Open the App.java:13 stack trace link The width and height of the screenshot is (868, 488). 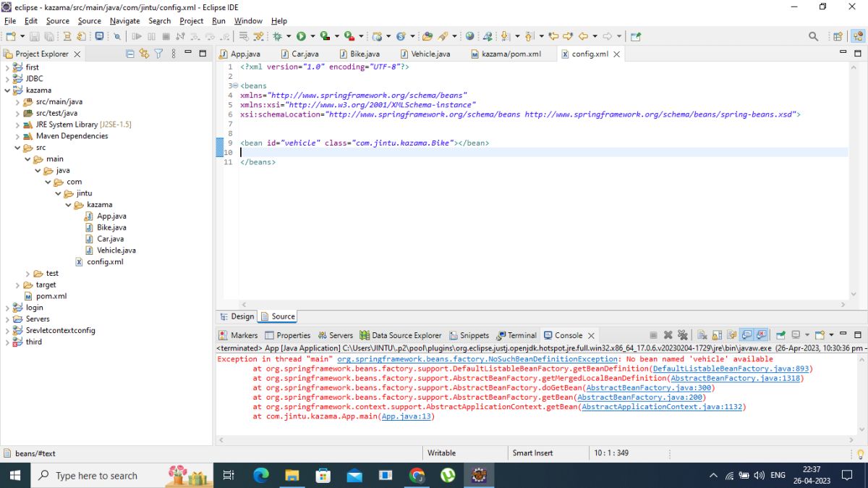[406, 416]
